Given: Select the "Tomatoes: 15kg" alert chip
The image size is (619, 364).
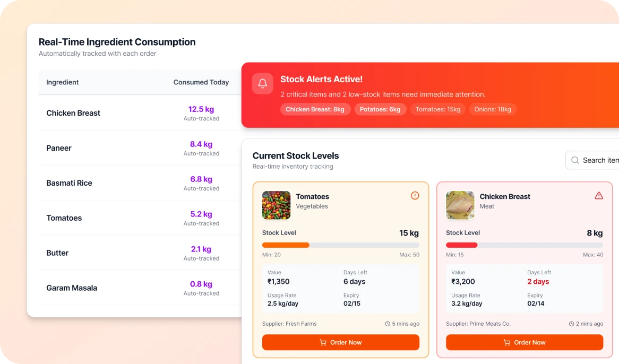Looking at the screenshot, I should [438, 109].
